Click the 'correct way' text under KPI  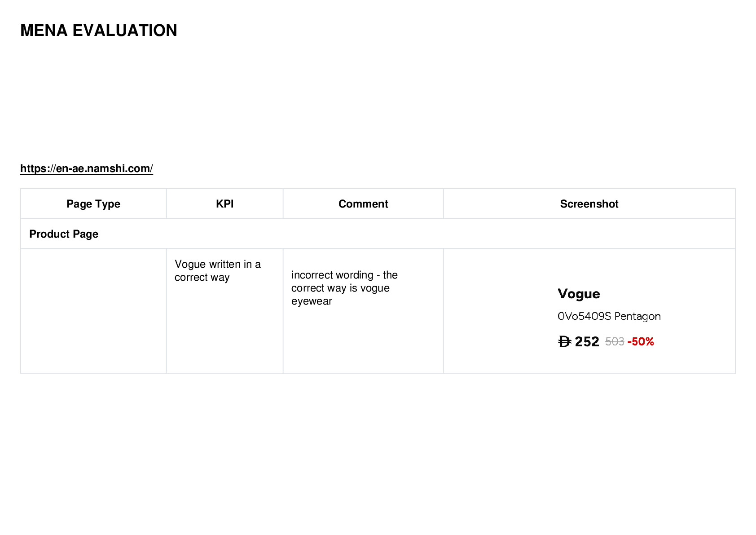(202, 278)
